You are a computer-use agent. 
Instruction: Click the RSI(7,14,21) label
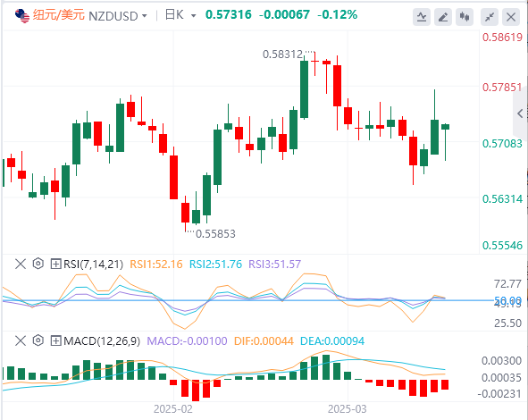(93, 264)
